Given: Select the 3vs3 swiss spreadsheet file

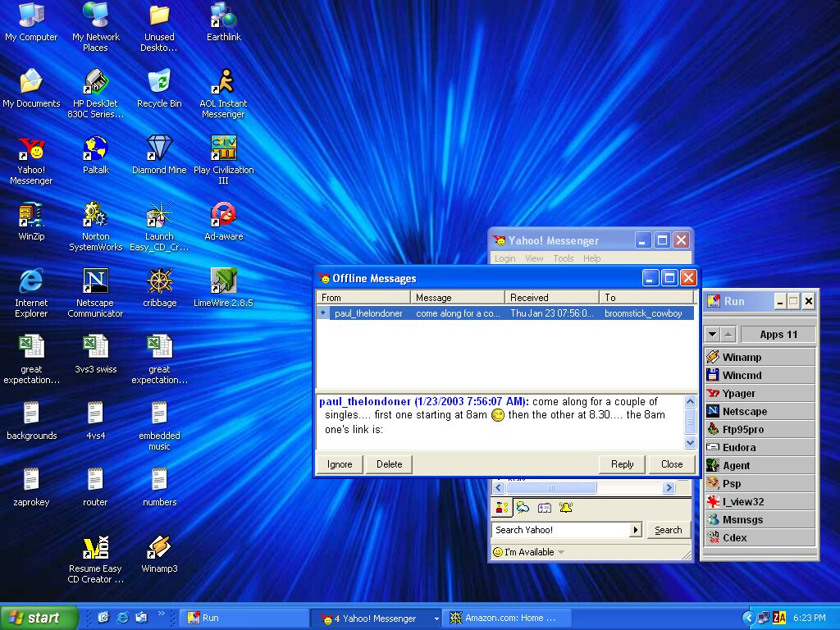Looking at the screenshot, I should [x=95, y=354].
